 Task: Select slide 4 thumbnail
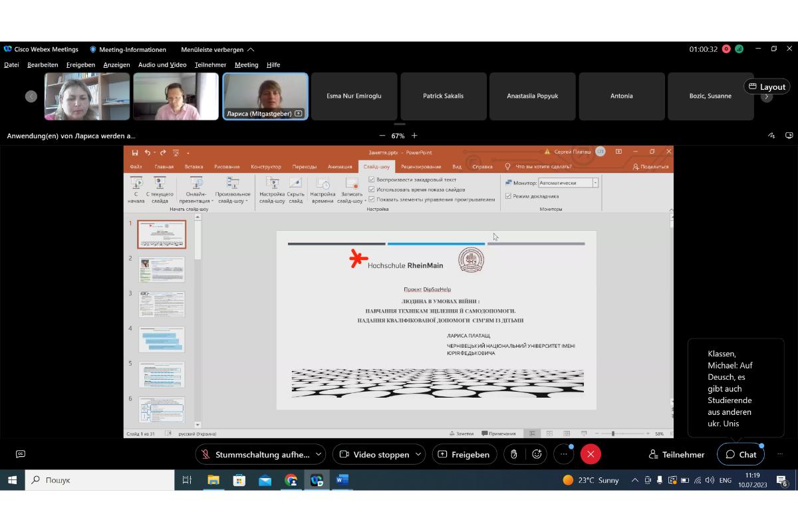pos(162,340)
